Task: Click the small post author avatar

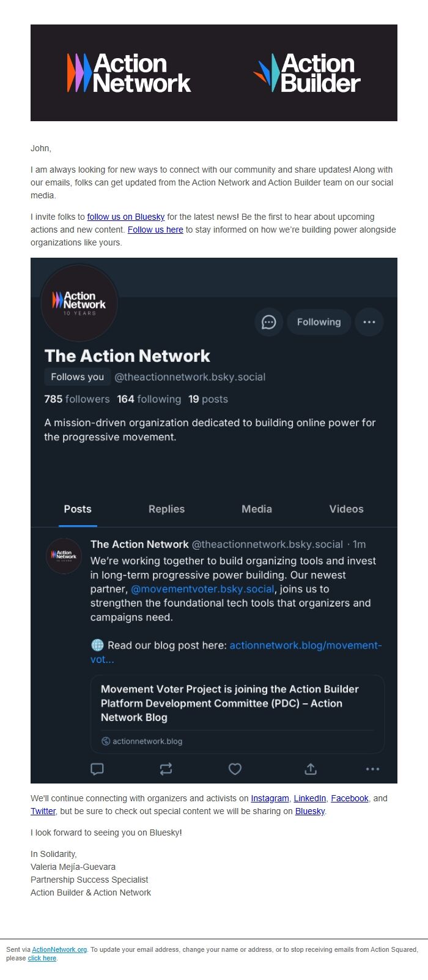Action: click(x=64, y=556)
